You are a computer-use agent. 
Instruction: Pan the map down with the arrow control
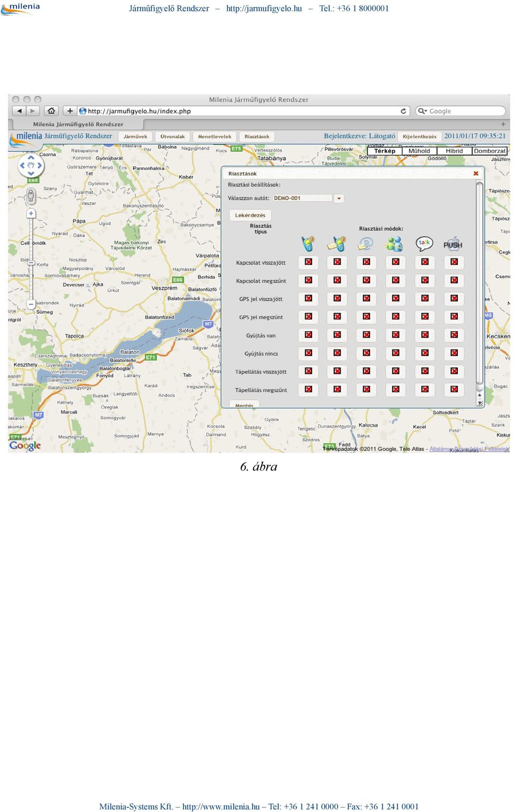31,173
